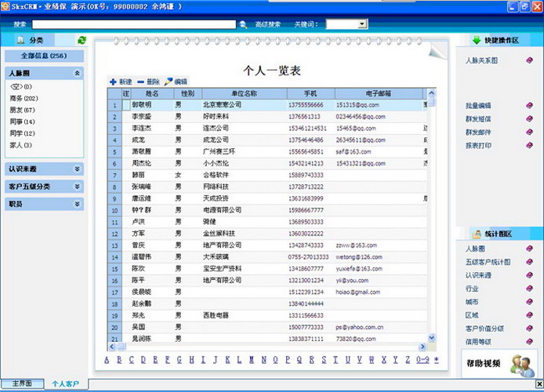The height and width of the screenshot is (392, 544).
Task: Select 家人 (3) category
Action: click(x=21, y=145)
